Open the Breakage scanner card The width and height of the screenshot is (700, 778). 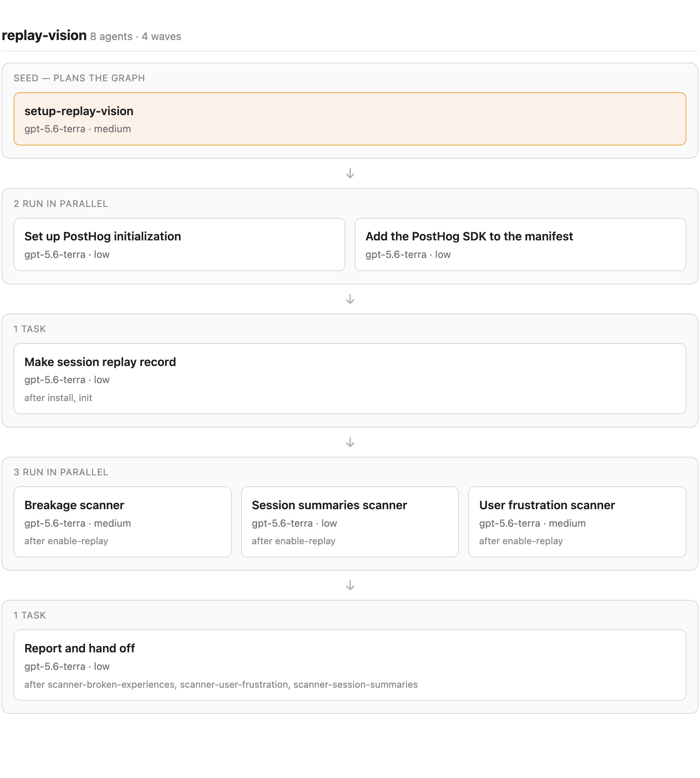pos(122,522)
